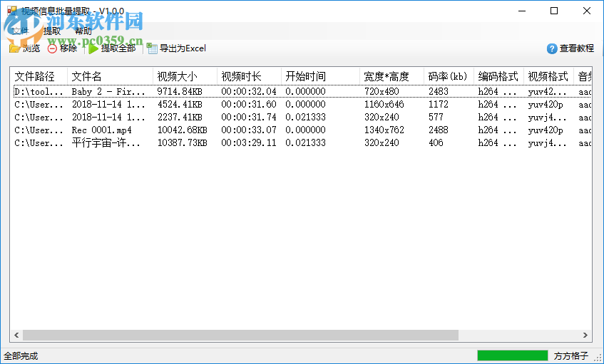Click the 视频时长 column header

pos(249,76)
